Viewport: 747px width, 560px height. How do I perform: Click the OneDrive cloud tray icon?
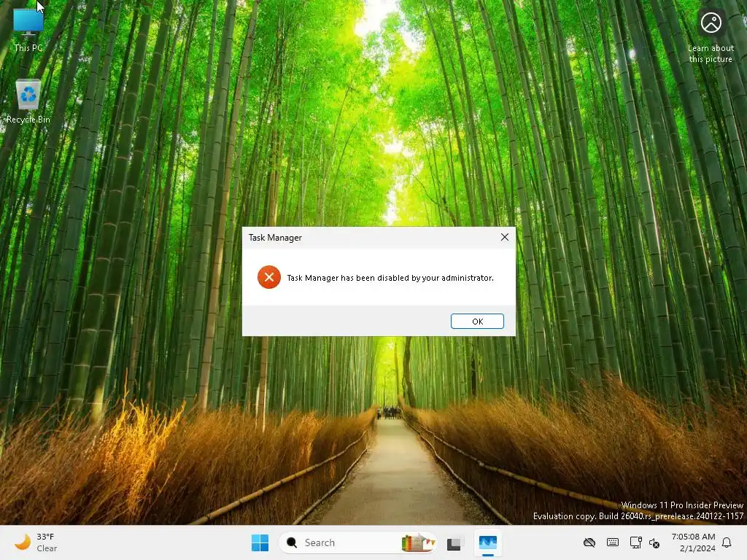(589, 542)
